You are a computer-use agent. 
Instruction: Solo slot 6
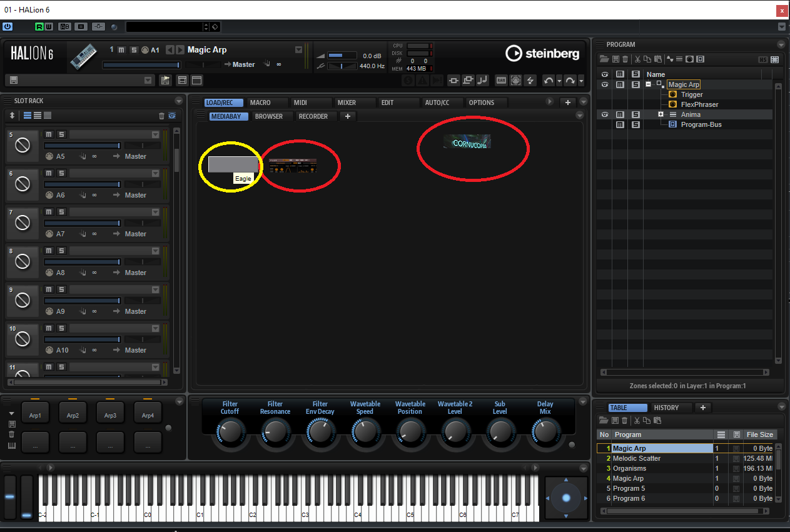pyautogui.click(x=61, y=173)
